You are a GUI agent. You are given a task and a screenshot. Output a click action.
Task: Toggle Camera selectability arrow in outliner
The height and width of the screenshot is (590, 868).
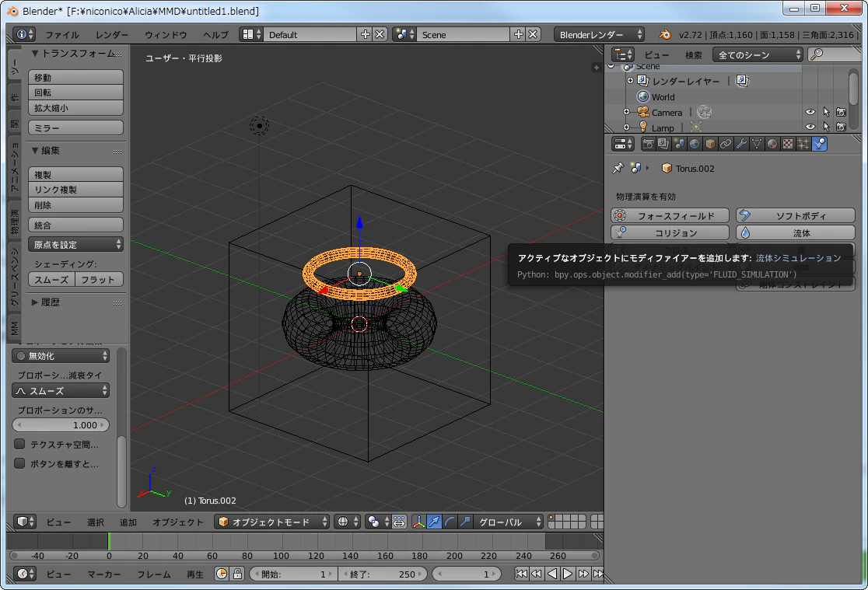tap(826, 113)
